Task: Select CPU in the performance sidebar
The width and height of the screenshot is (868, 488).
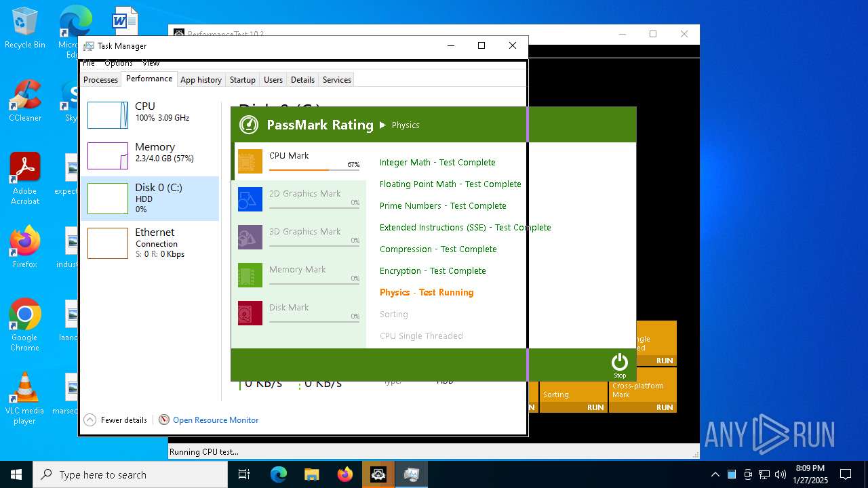Action: [150, 114]
